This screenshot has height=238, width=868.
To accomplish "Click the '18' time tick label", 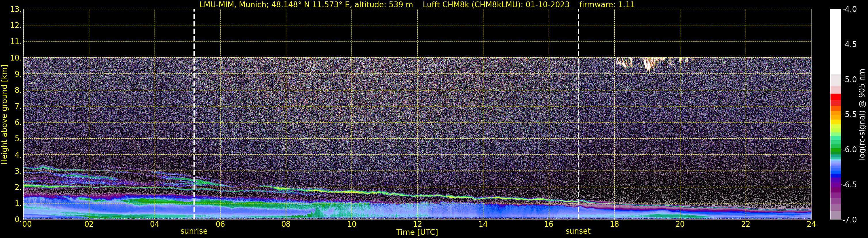I will coord(614,224).
